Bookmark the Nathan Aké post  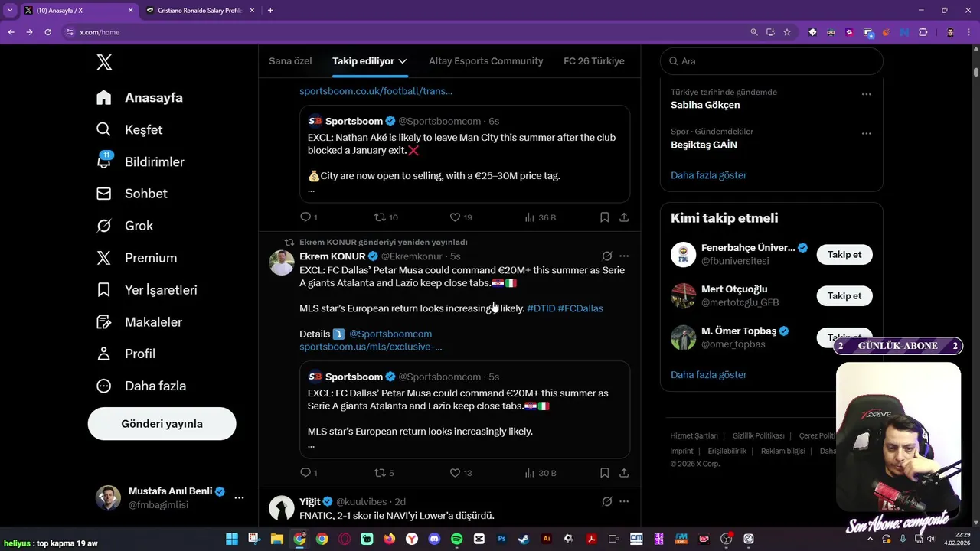[604, 217]
